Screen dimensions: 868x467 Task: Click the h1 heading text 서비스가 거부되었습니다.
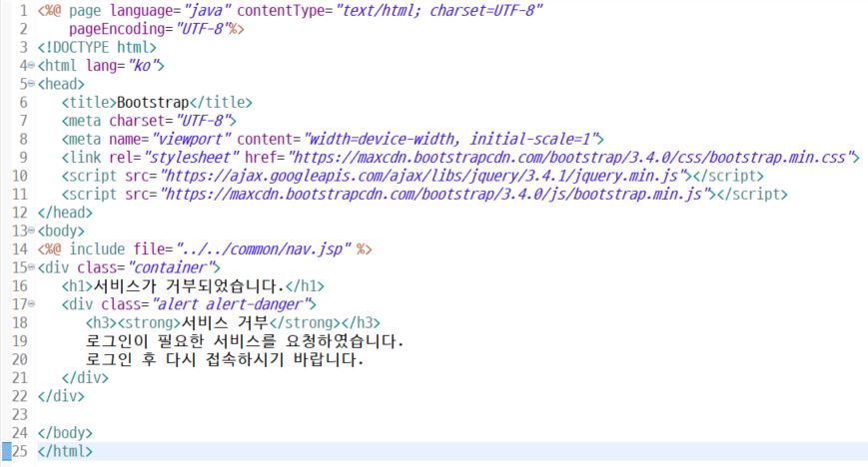click(x=189, y=286)
